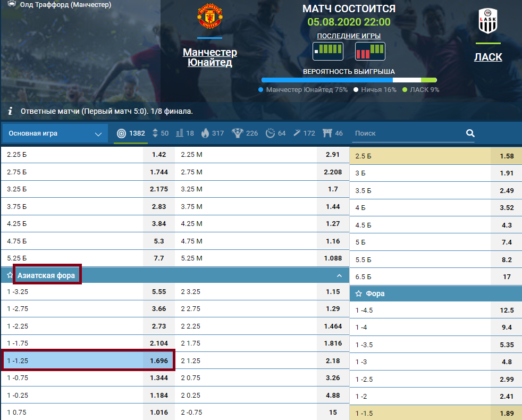Click the LASK club crest
The image size is (522, 420).
pyautogui.click(x=488, y=21)
